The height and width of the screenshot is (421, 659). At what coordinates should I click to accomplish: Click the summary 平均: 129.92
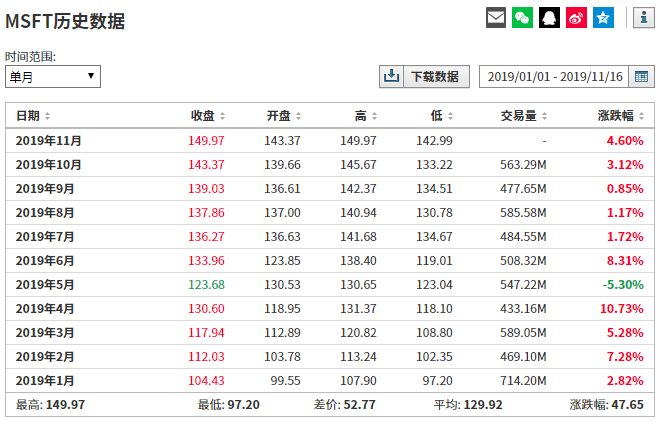click(x=468, y=404)
